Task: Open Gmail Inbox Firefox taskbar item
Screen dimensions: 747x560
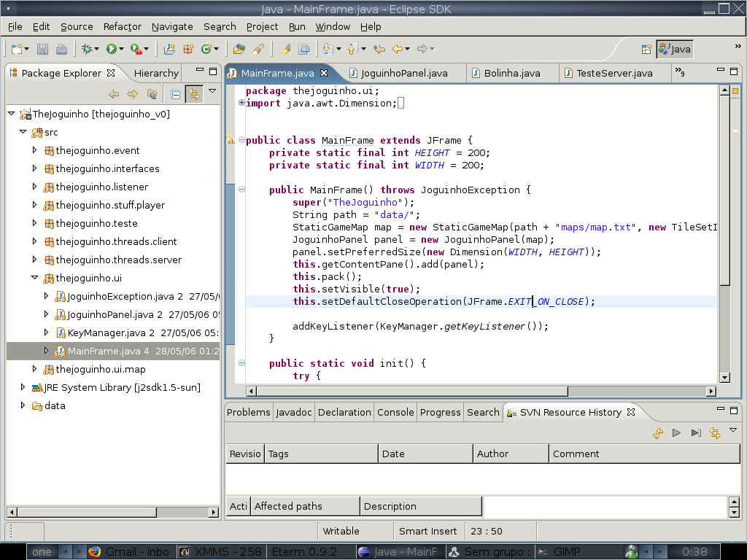Action: pyautogui.click(x=129, y=551)
